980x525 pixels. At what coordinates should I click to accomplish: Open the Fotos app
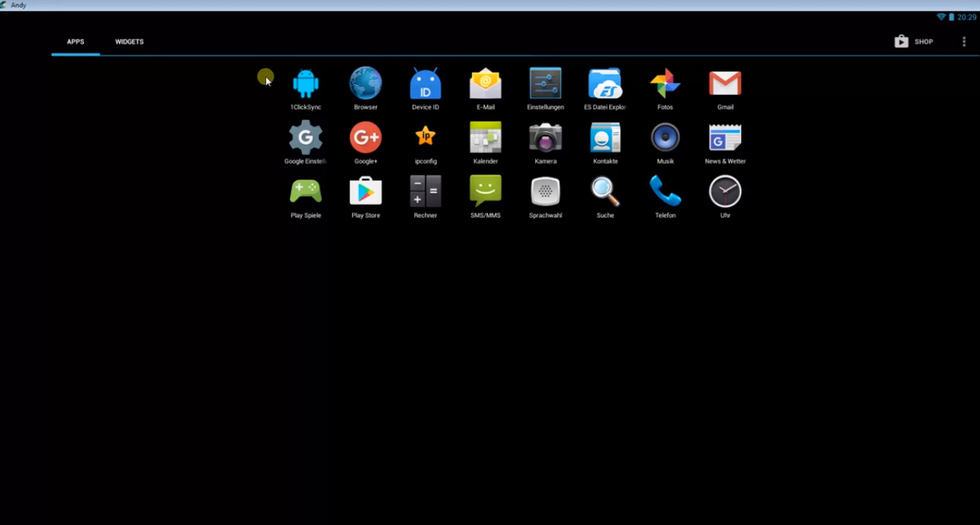click(x=665, y=84)
